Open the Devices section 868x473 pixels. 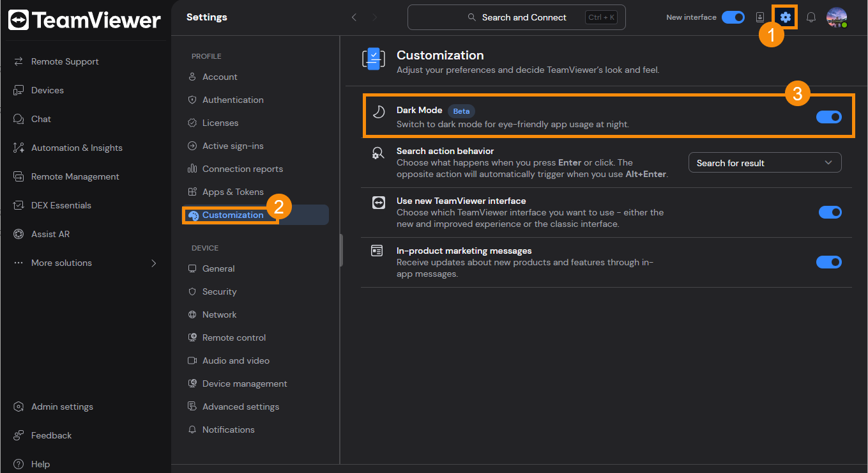coord(47,90)
